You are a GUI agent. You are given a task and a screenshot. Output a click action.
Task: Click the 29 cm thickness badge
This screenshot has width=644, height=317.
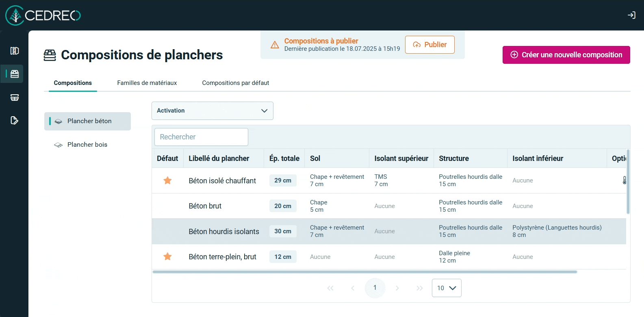pyautogui.click(x=283, y=180)
